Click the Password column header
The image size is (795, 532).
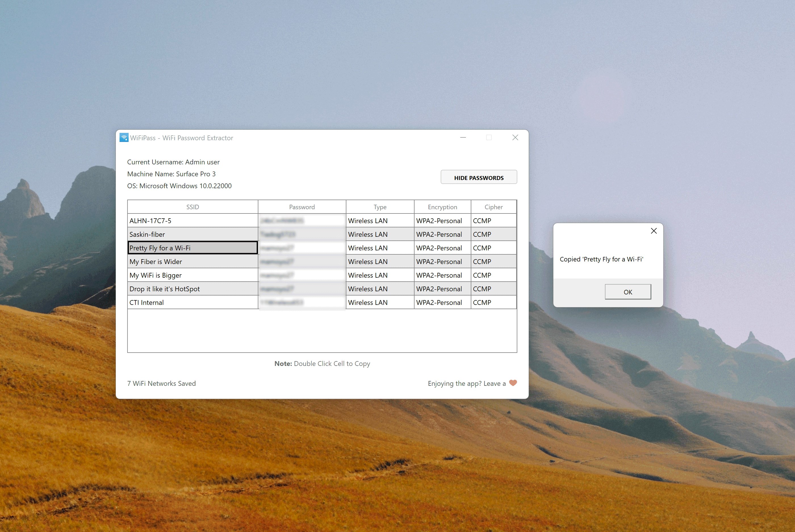point(301,207)
